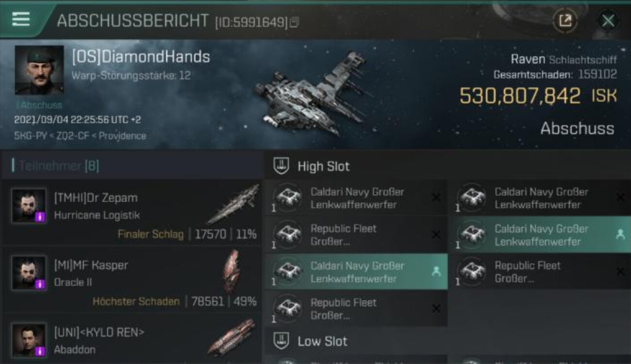
Task: Click the Hurricane Logistik ship icon
Action: click(232, 204)
